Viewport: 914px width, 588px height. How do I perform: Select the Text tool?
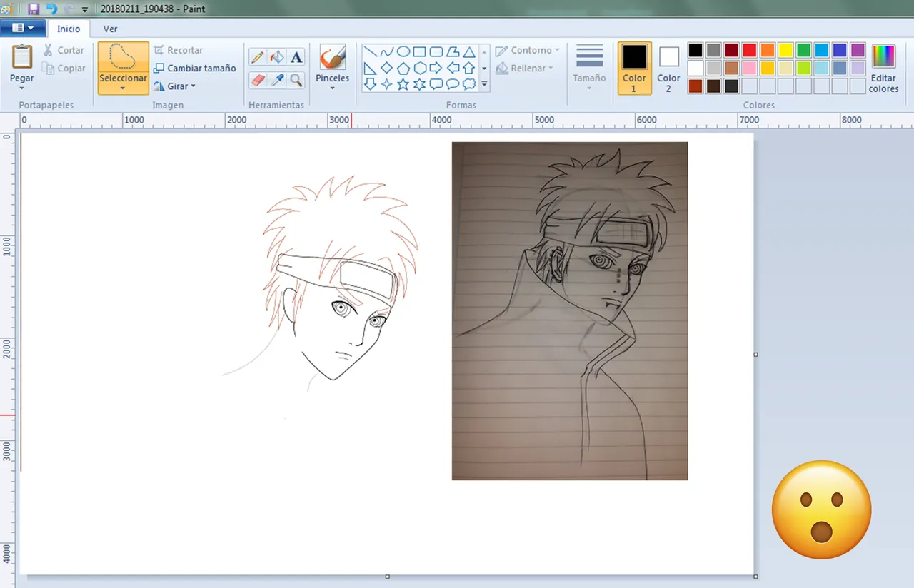pos(296,57)
